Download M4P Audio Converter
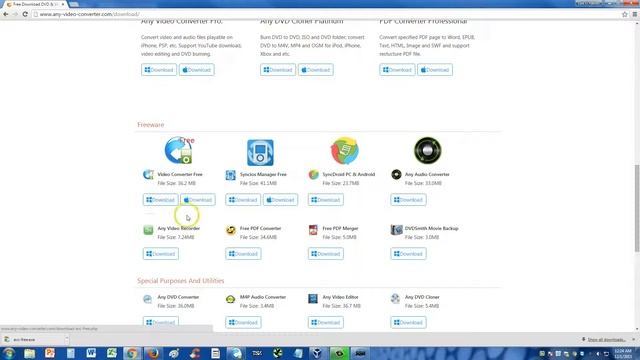Viewport: 640px width, 360px height. click(243, 322)
